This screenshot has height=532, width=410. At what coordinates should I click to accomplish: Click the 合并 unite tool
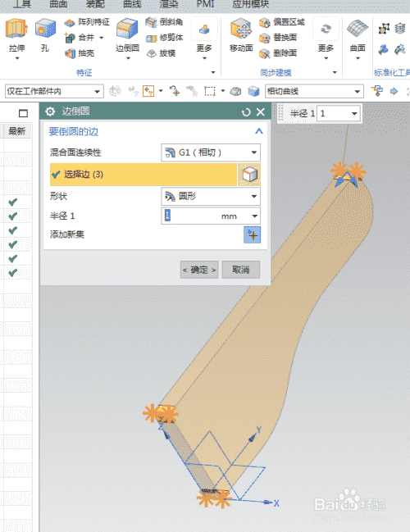(80, 38)
